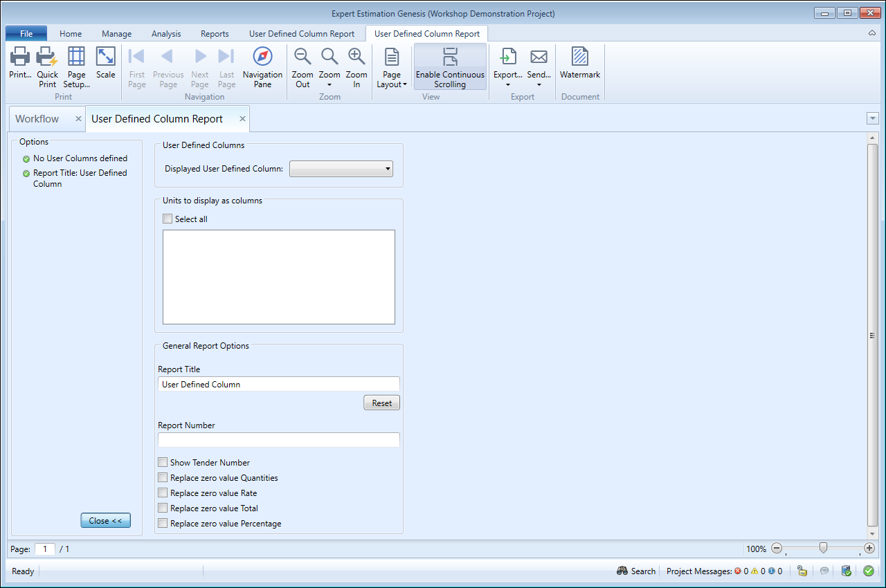The image size is (886, 588).
Task: Open Page Setup from the ribbon
Action: [77, 57]
